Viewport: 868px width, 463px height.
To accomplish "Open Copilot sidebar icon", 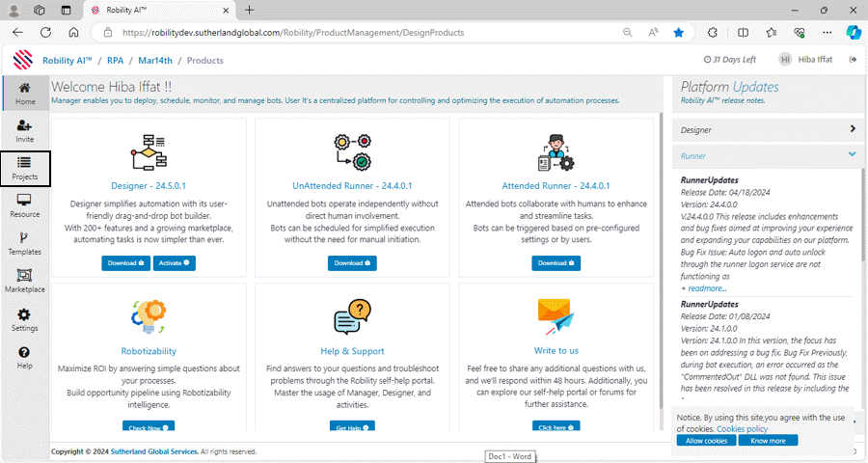I will click(854, 33).
